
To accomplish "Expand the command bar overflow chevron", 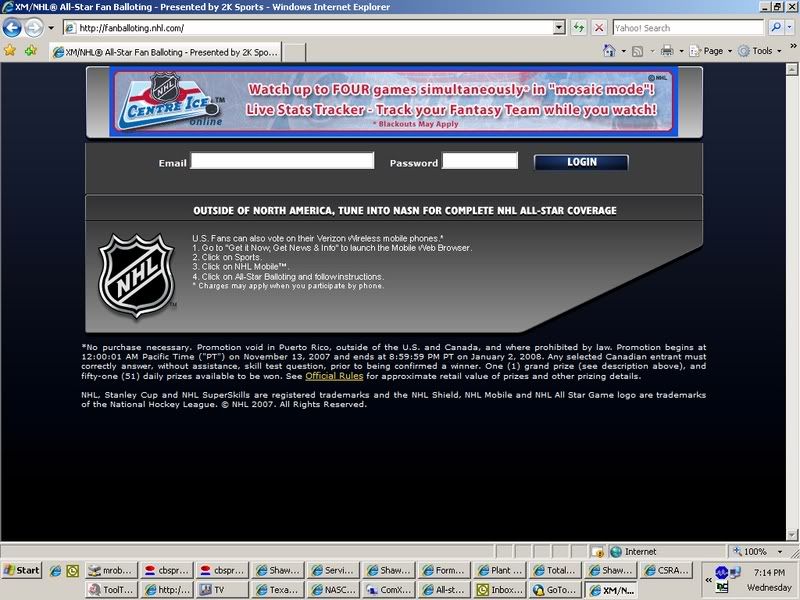I will click(793, 46).
